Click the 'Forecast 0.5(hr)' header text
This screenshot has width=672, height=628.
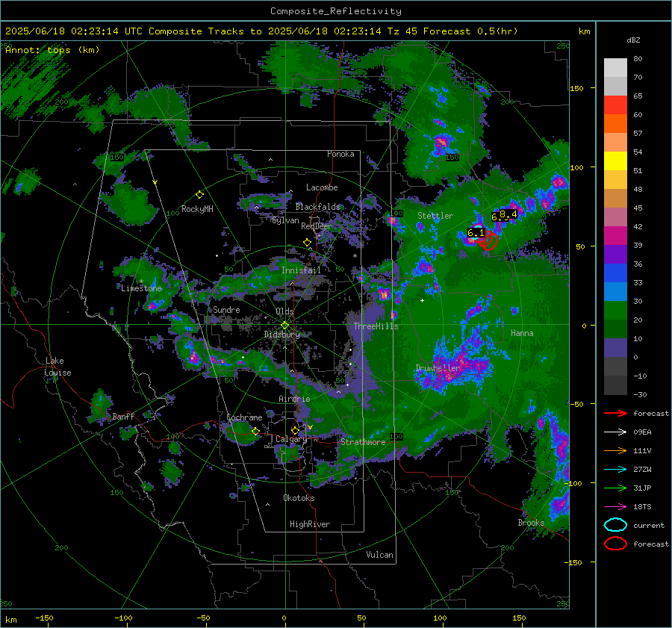click(x=470, y=31)
